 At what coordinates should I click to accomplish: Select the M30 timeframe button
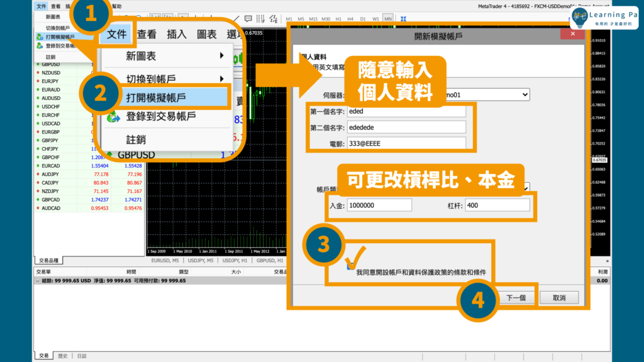326,19
